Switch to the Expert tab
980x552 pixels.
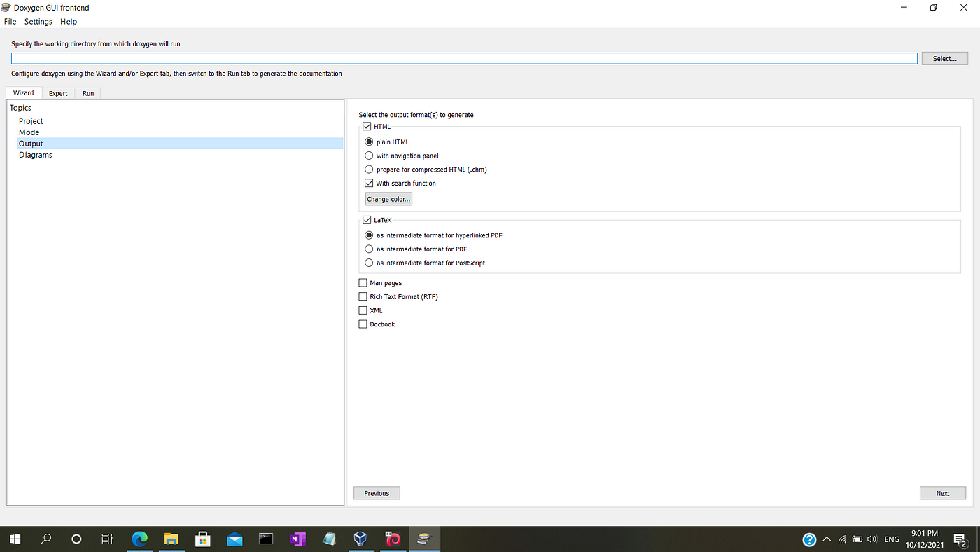point(58,93)
